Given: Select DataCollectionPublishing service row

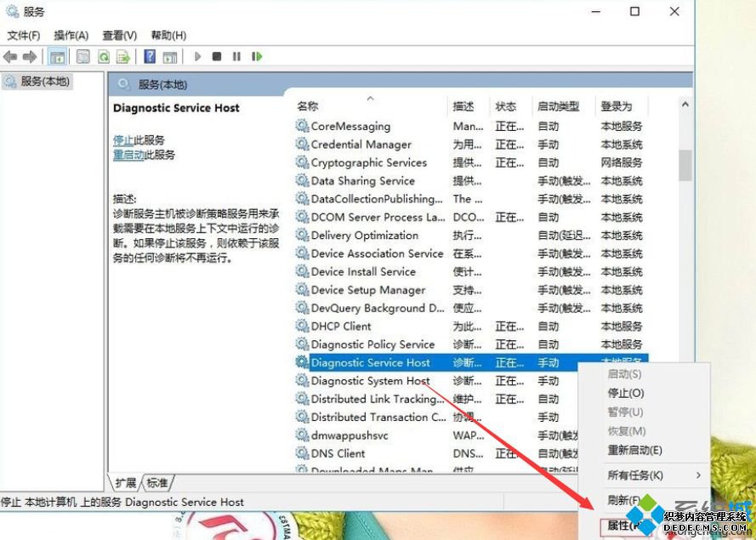Looking at the screenshot, I should [x=471, y=199].
